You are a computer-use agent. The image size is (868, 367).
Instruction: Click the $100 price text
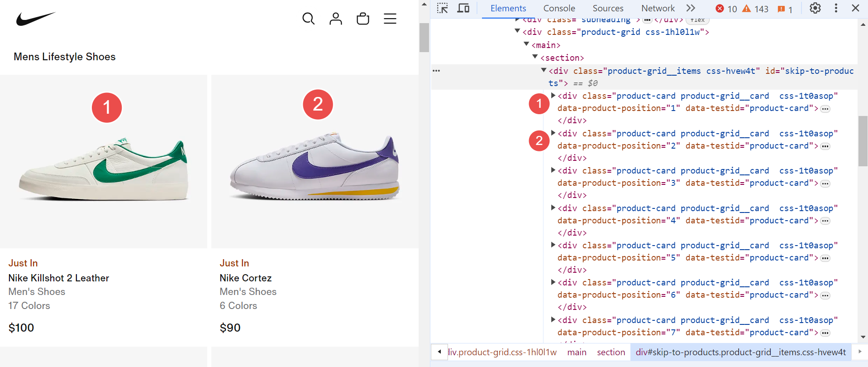click(21, 328)
